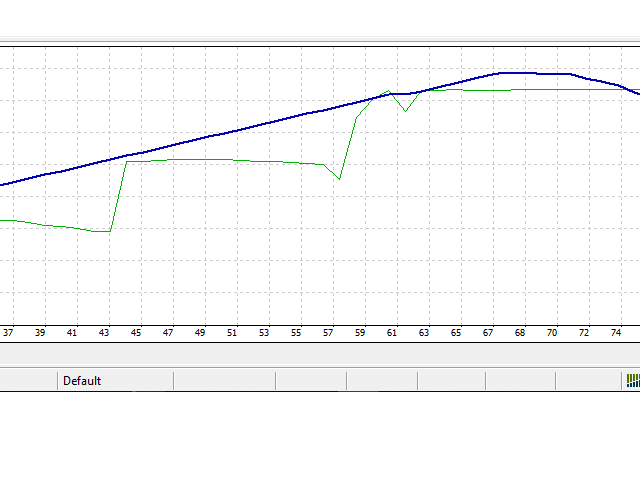
Task: Click x-axis label 63
Action: pos(424,333)
